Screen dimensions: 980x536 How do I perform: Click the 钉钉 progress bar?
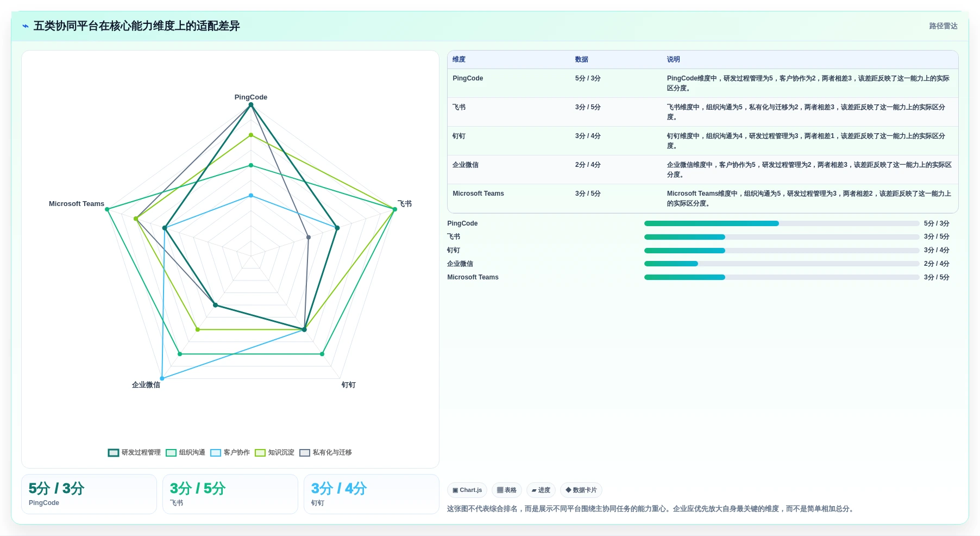point(782,251)
